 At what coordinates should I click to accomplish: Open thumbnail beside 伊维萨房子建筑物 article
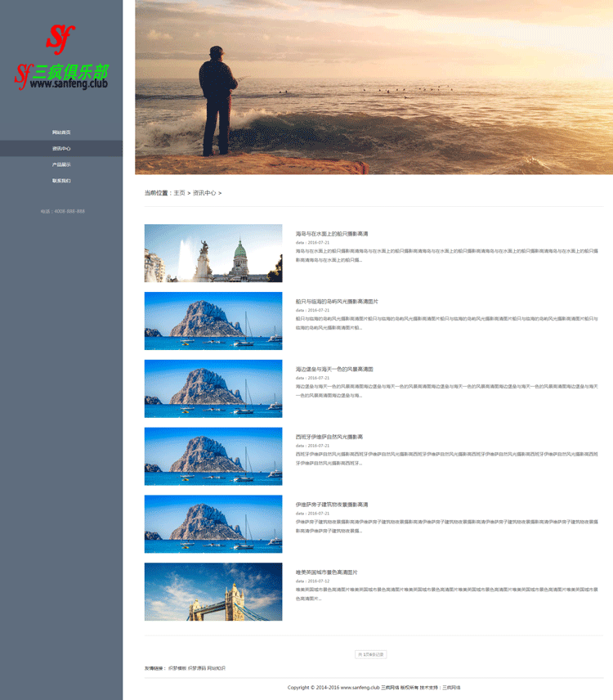coord(213,524)
